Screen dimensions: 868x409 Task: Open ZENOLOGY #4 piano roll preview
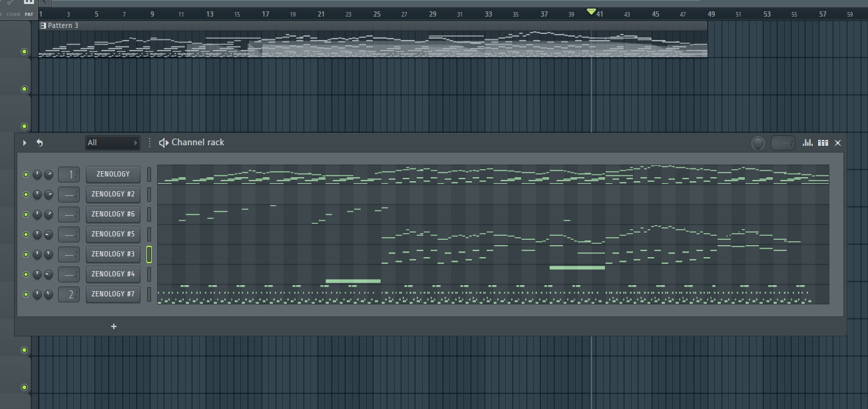click(493, 274)
